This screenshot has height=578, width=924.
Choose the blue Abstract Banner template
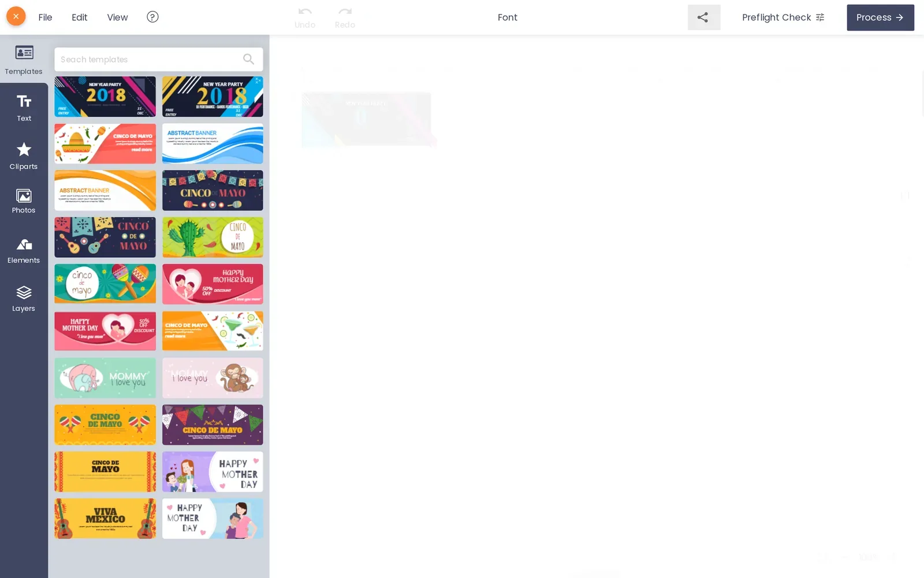213,143
